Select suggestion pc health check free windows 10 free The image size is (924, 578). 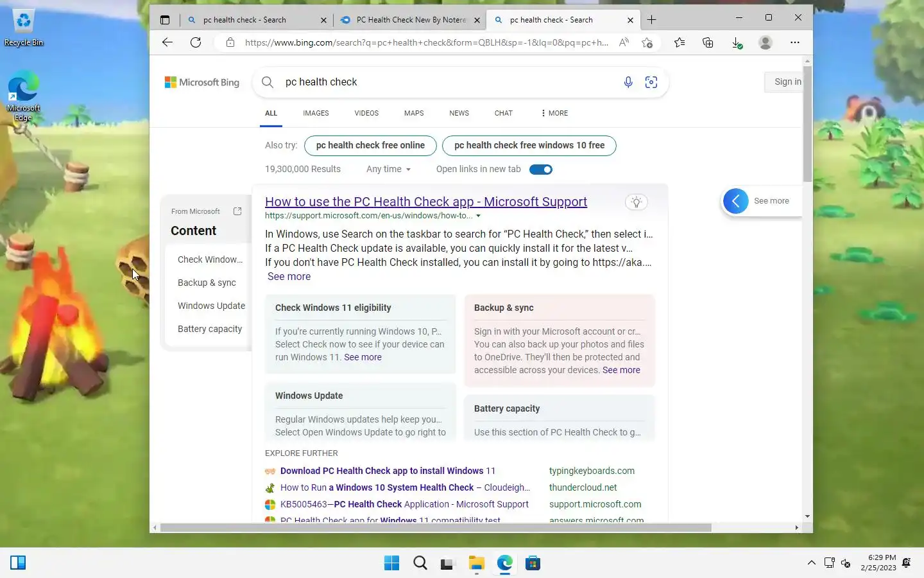(x=529, y=146)
